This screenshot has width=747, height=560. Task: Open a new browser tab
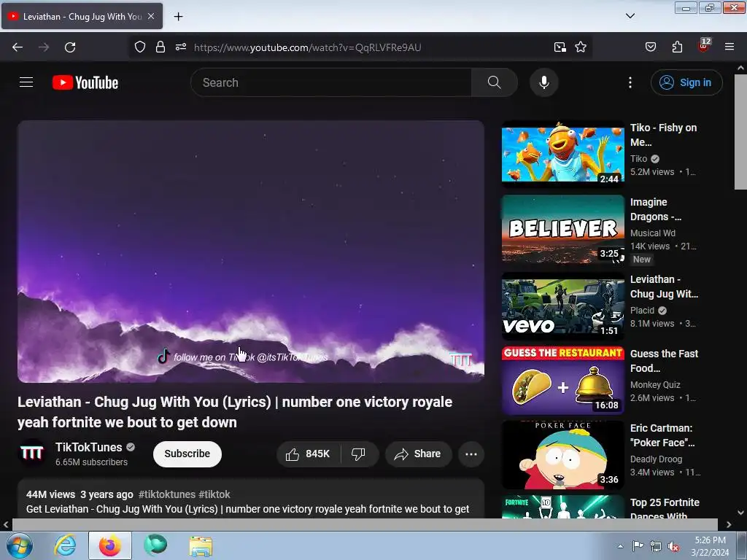coord(178,17)
